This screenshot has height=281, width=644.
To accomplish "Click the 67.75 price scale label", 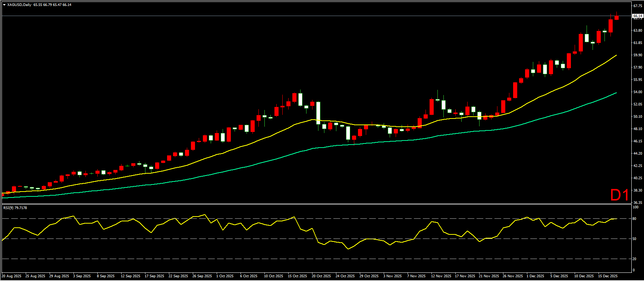I will pyautogui.click(x=637, y=6).
